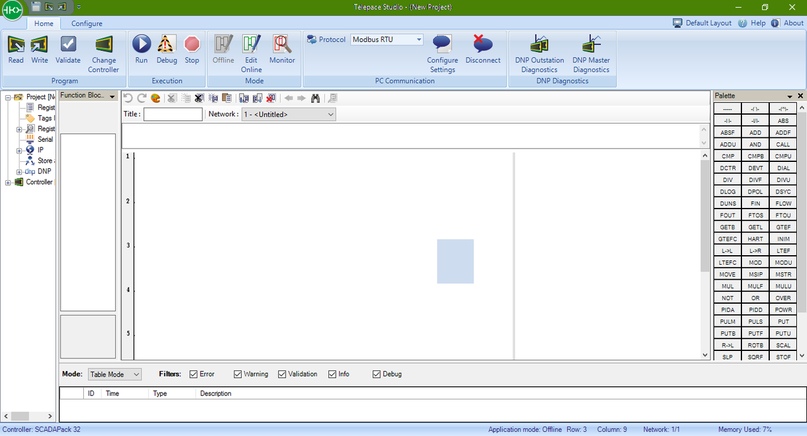This screenshot has width=807, height=436.
Task: Click the Run execution icon
Action: point(142,44)
